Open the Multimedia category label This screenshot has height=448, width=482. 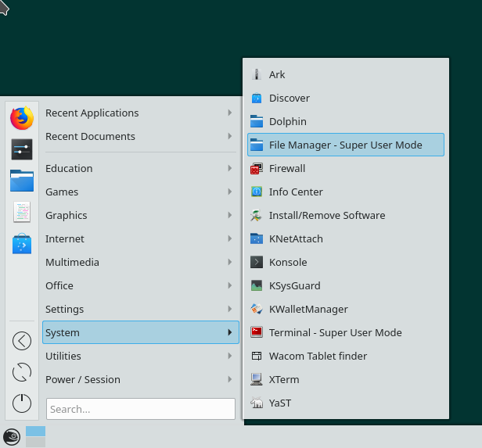(x=72, y=262)
